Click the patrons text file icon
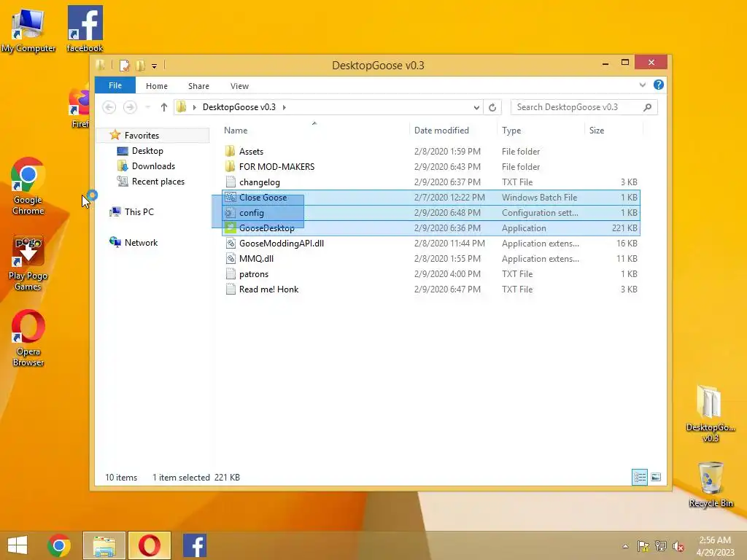The height and width of the screenshot is (560, 747). coord(231,274)
